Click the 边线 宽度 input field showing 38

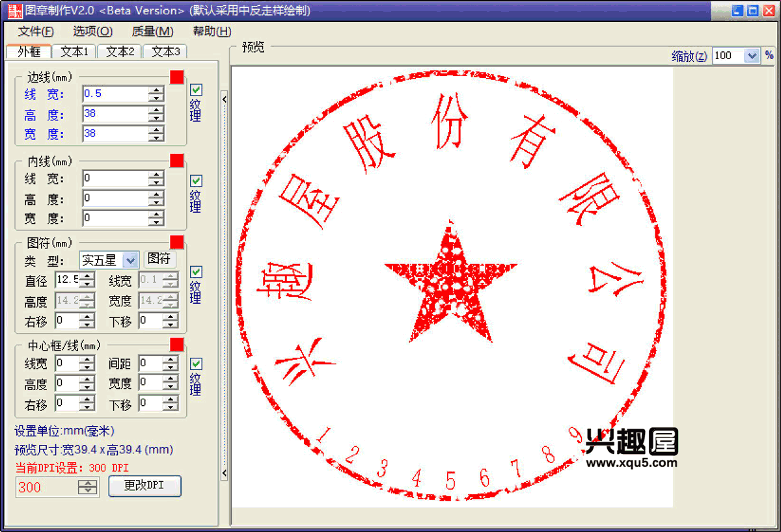pos(115,133)
